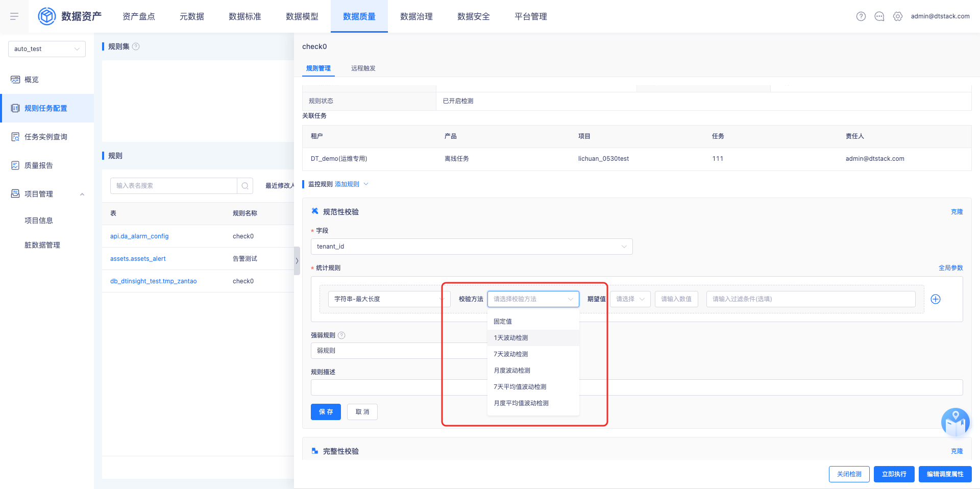The image size is (980, 489).
Task: Open the tenant_id field dropdown
Action: click(472, 247)
